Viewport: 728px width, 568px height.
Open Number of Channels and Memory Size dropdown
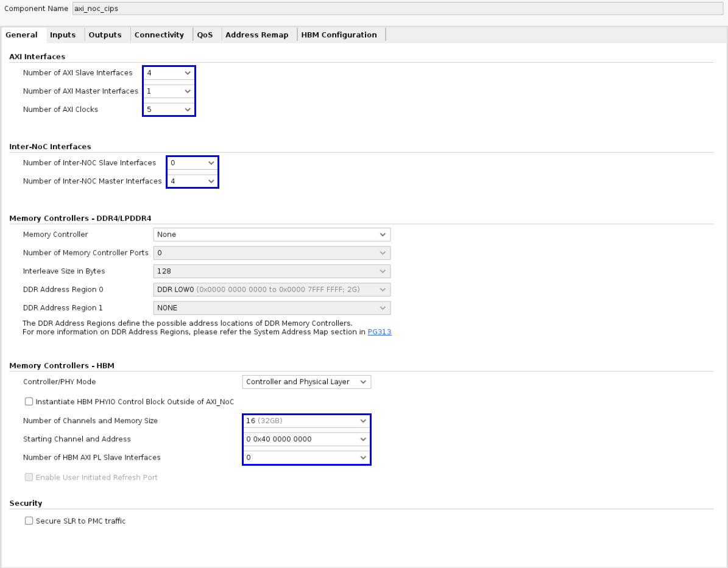[306, 421]
